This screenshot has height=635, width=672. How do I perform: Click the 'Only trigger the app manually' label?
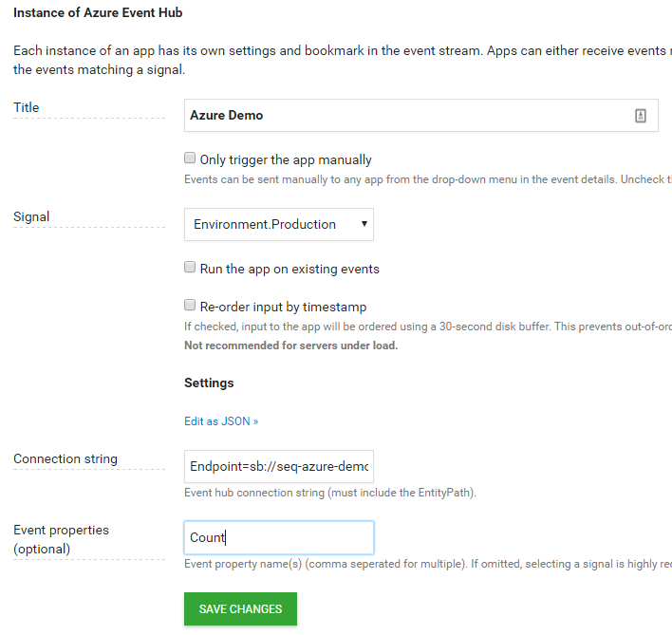point(286,160)
